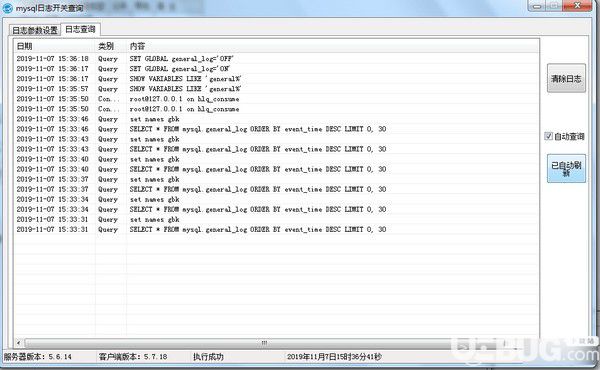Screen dimensions: 600x370
Task: Select SELECT general_log row at 15:33:40
Action: coord(276,169)
